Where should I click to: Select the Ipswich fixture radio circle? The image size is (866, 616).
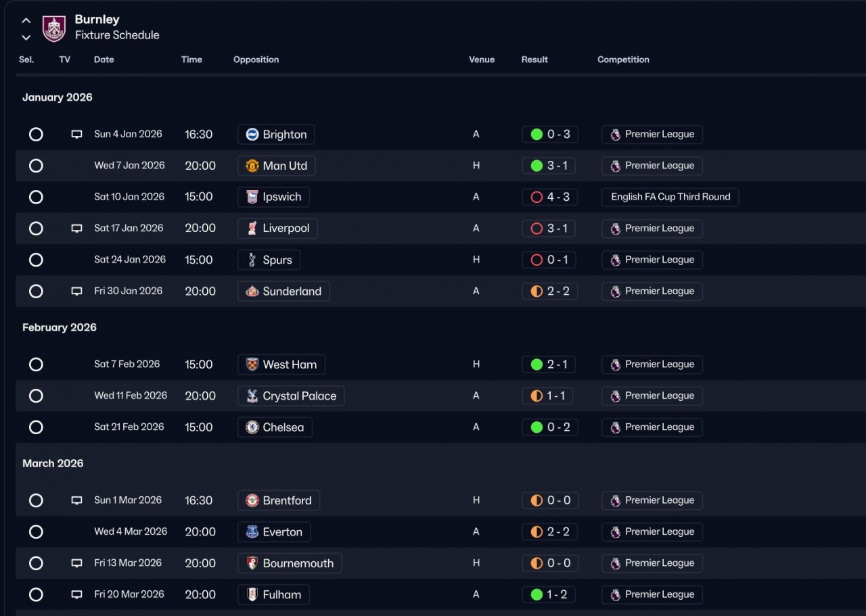pos(36,197)
